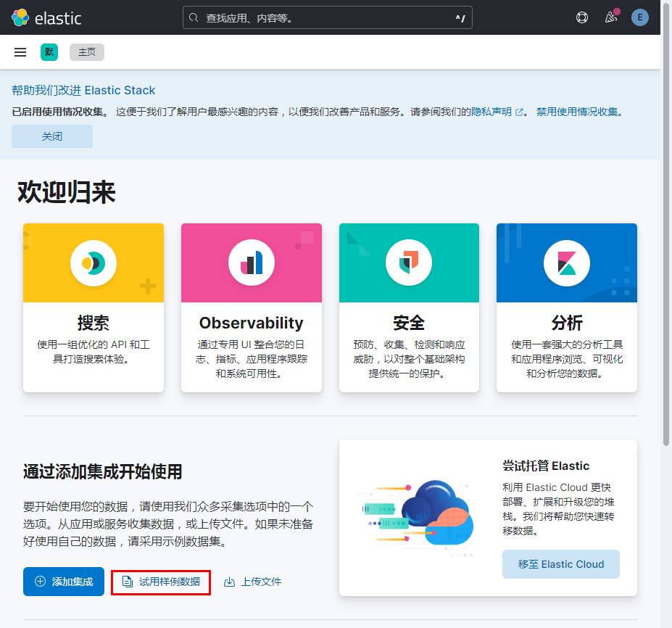The height and width of the screenshot is (628, 672).
Task: Click the Observability card description text
Action: 252,359
